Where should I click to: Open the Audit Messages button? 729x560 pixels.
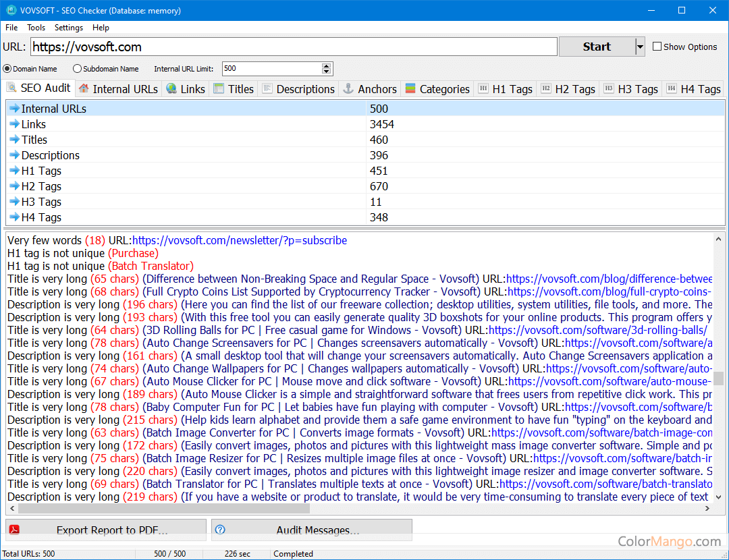312,530
